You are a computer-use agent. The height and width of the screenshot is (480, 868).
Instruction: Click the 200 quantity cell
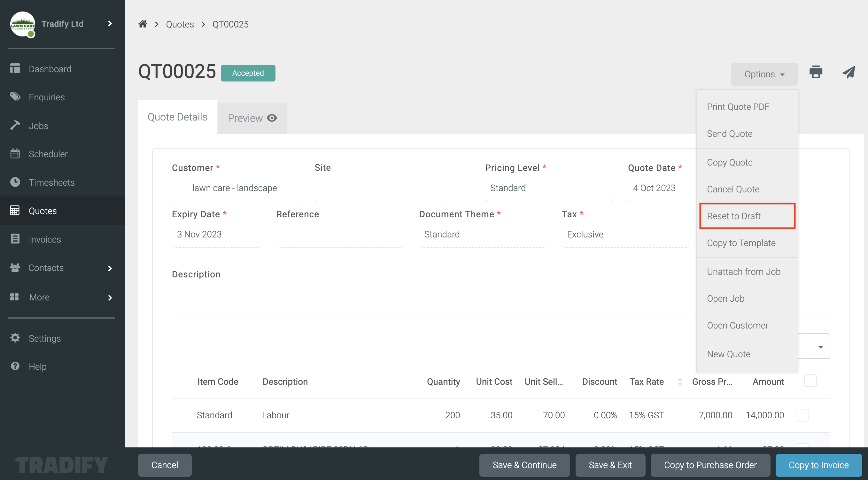point(453,415)
